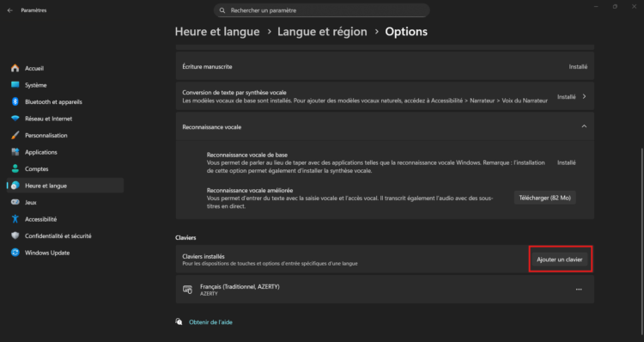
Task: Click Télécharger (82 Mo) button
Action: click(544, 198)
